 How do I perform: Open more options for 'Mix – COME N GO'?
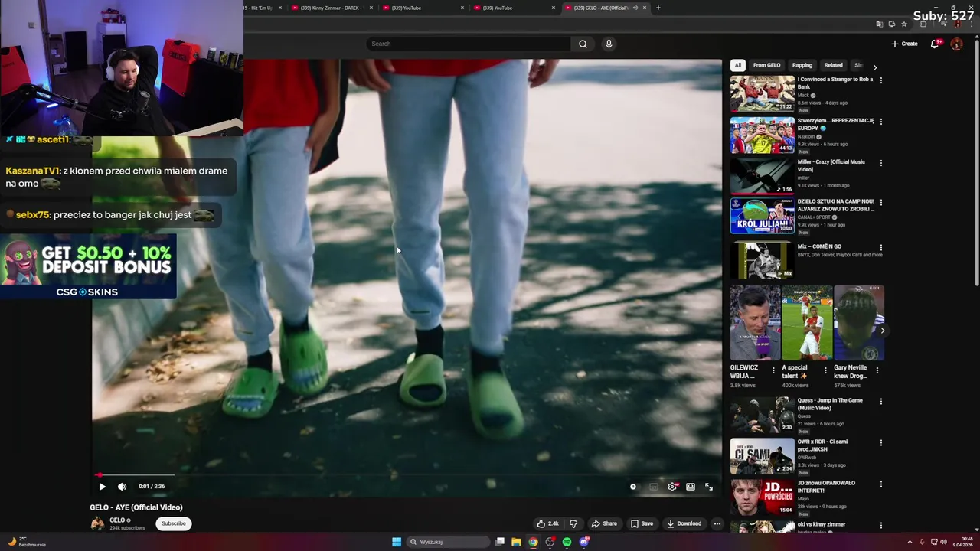tap(881, 247)
